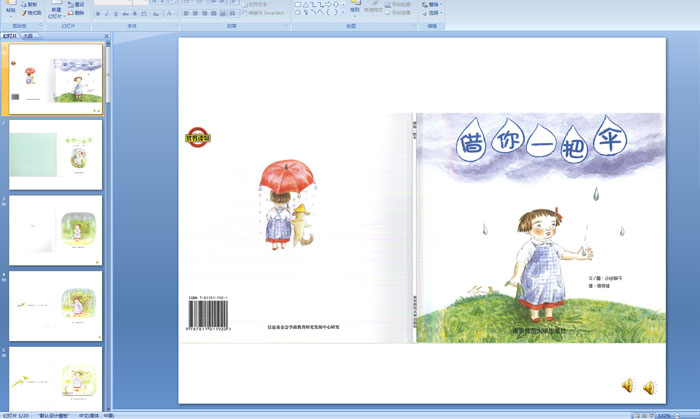Select the Down Arrow shape
The height and width of the screenshot is (419, 700).
(336, 4)
